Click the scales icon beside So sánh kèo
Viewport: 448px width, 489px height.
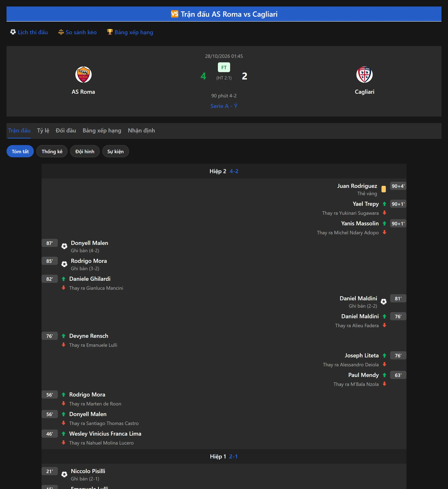pos(61,32)
